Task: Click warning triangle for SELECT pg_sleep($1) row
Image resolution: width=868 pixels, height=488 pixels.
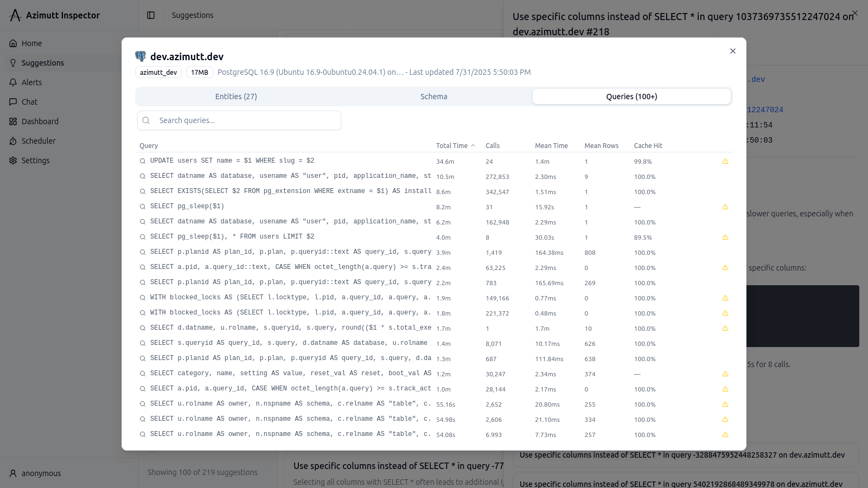Action: [x=725, y=207]
